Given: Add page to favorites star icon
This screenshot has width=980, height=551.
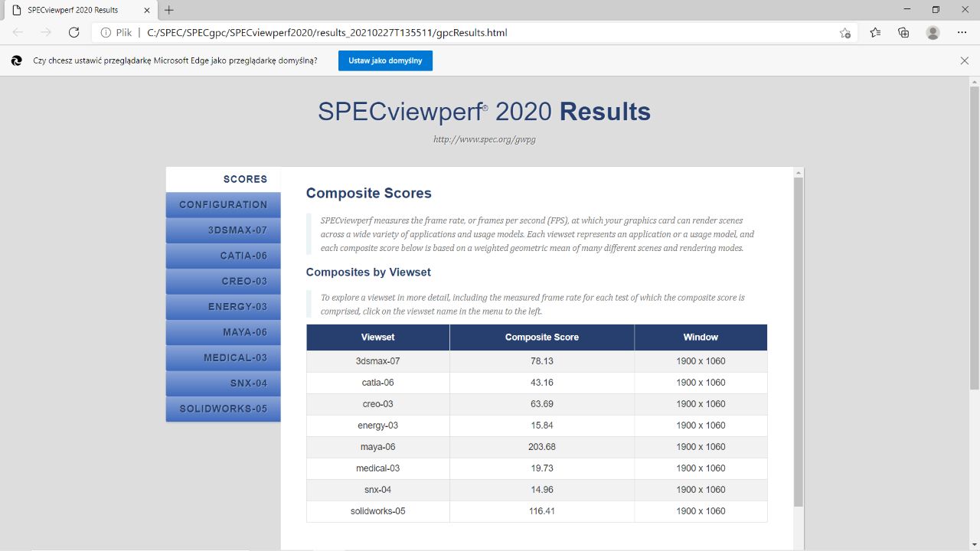Looking at the screenshot, I should tap(845, 33).
